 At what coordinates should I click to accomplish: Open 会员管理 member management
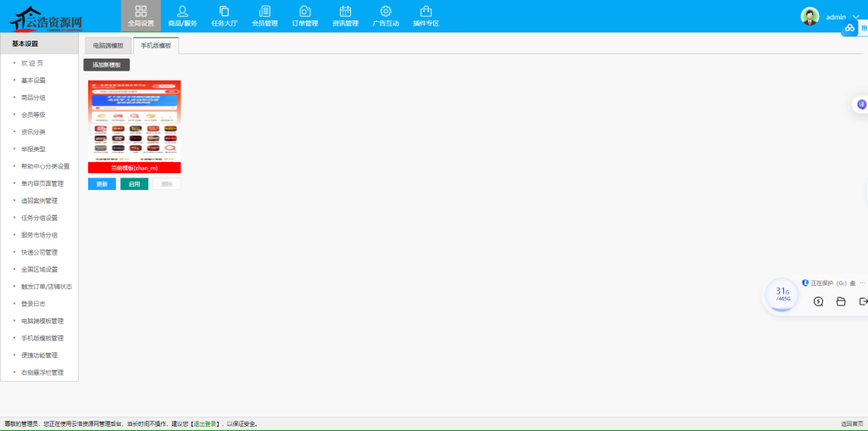click(x=264, y=15)
